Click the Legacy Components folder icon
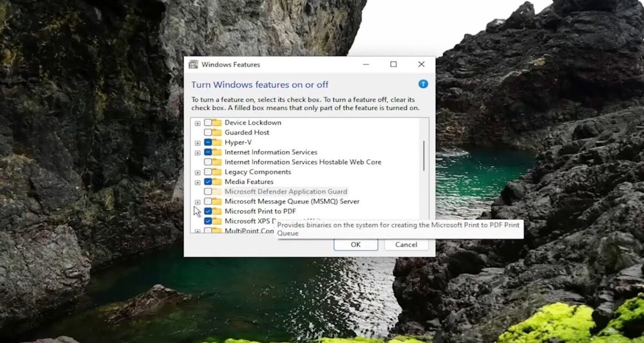 217,172
